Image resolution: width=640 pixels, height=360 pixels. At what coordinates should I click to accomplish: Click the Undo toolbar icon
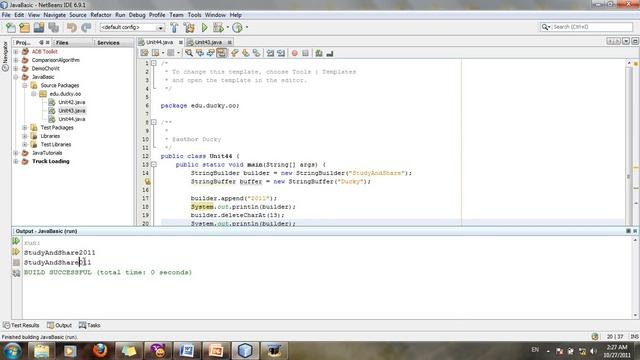[71, 27]
